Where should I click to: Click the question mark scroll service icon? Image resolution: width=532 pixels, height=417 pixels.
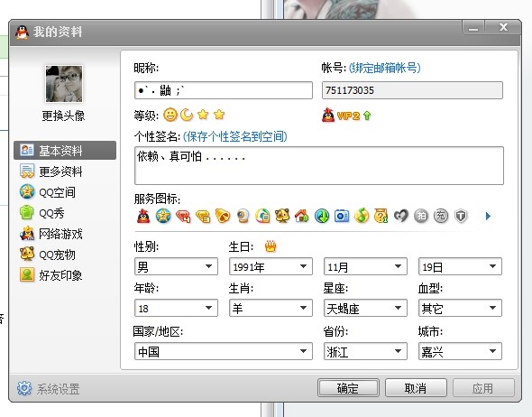[381, 216]
